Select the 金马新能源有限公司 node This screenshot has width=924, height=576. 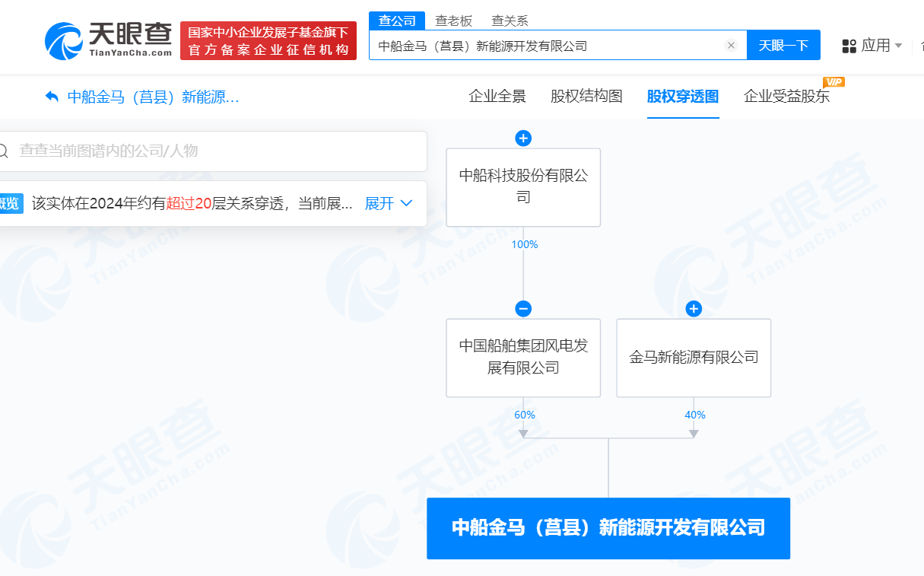[x=694, y=358]
